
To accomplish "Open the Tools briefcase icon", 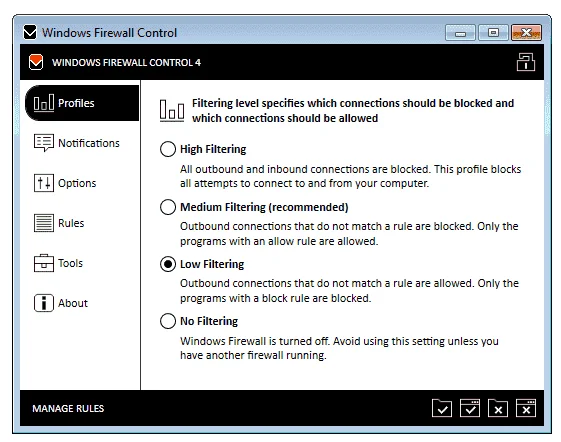I will point(44,263).
